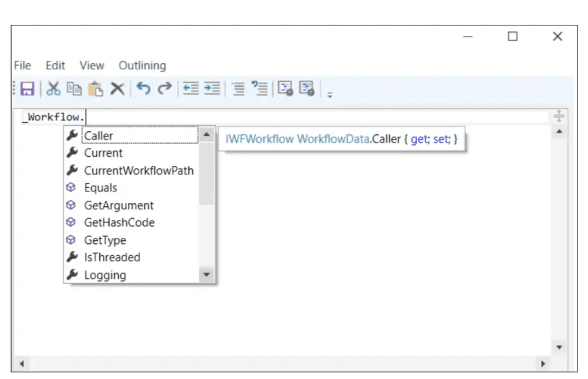Open the Outlining menu

pos(143,66)
